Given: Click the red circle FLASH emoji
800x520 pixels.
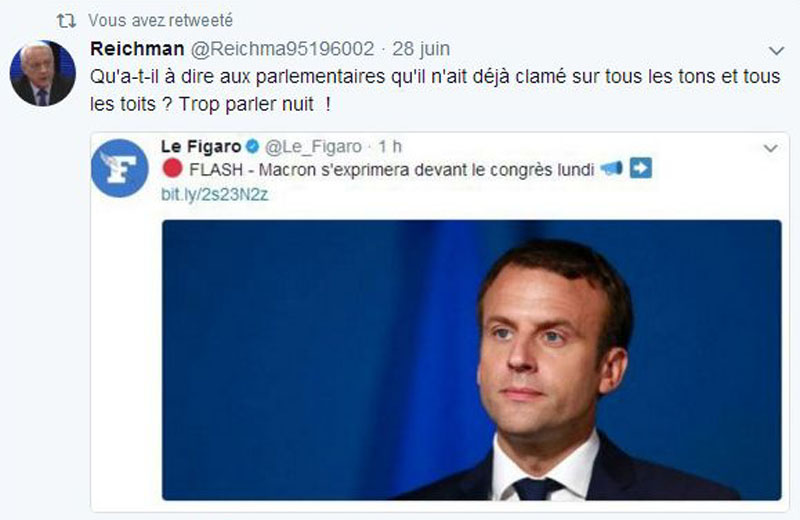Looking at the screenshot, I should pos(172,168).
